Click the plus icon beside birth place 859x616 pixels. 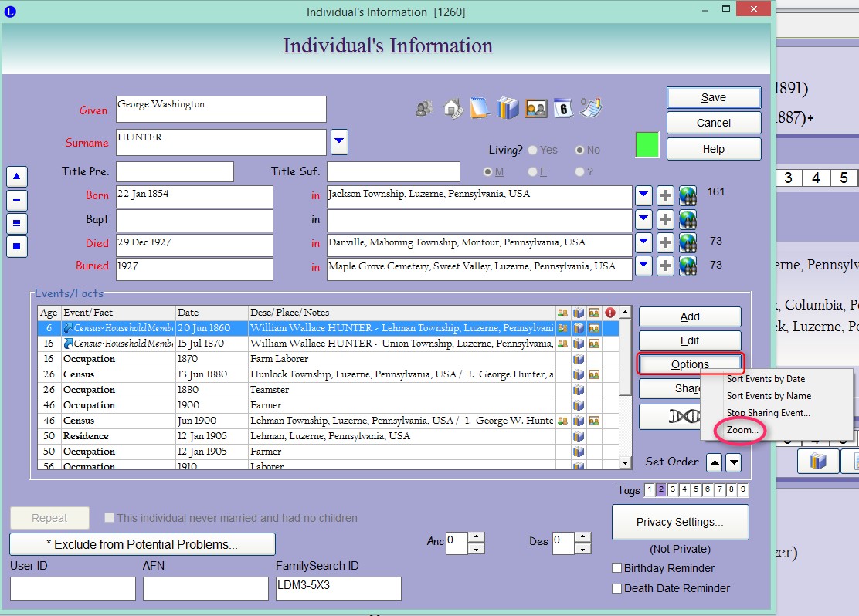[665, 195]
